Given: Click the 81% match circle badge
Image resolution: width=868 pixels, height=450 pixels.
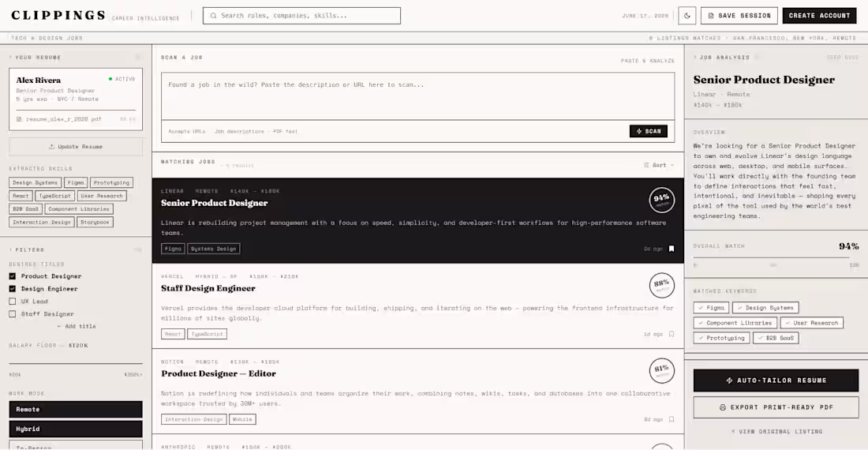Looking at the screenshot, I should [661, 370].
